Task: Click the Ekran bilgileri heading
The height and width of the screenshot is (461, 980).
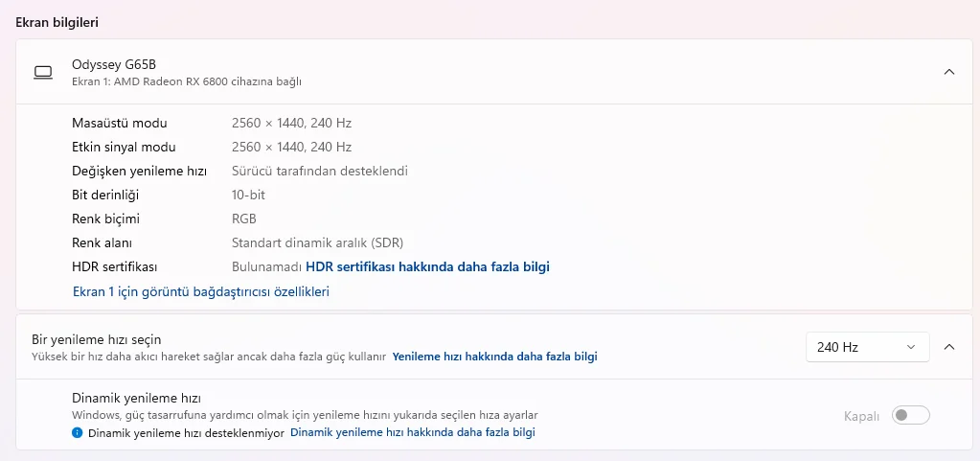Action: tap(57, 22)
